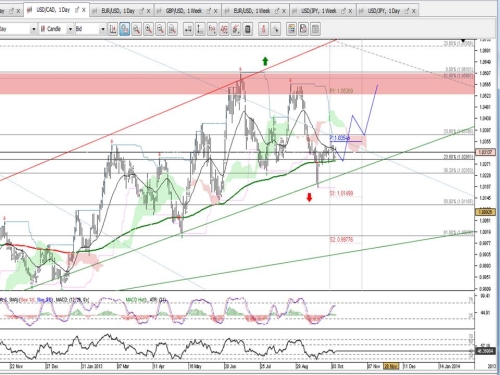Click the calculator icon in toolbar

[247, 29]
